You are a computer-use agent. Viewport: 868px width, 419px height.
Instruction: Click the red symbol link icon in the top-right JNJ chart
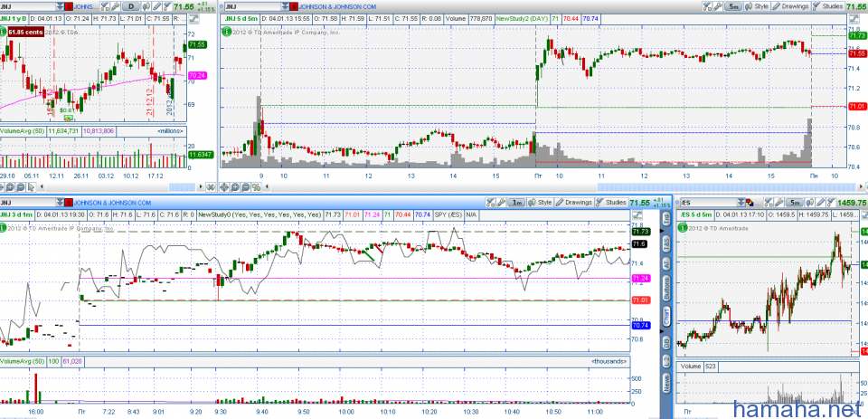pos(293,6)
